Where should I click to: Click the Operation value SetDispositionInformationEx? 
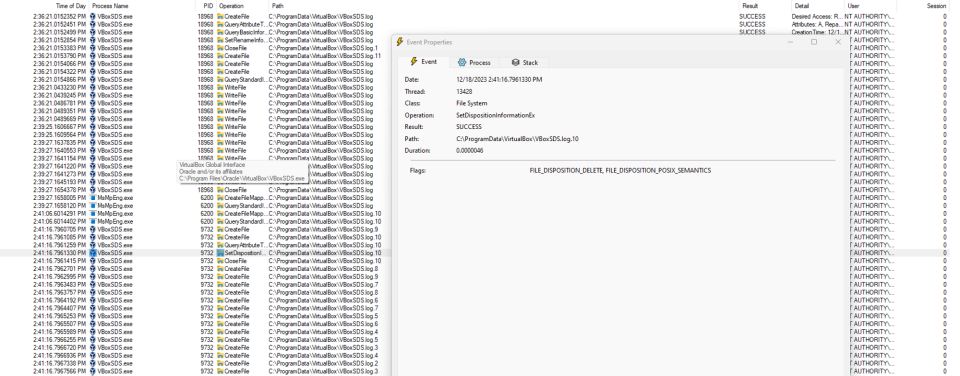tap(496, 115)
